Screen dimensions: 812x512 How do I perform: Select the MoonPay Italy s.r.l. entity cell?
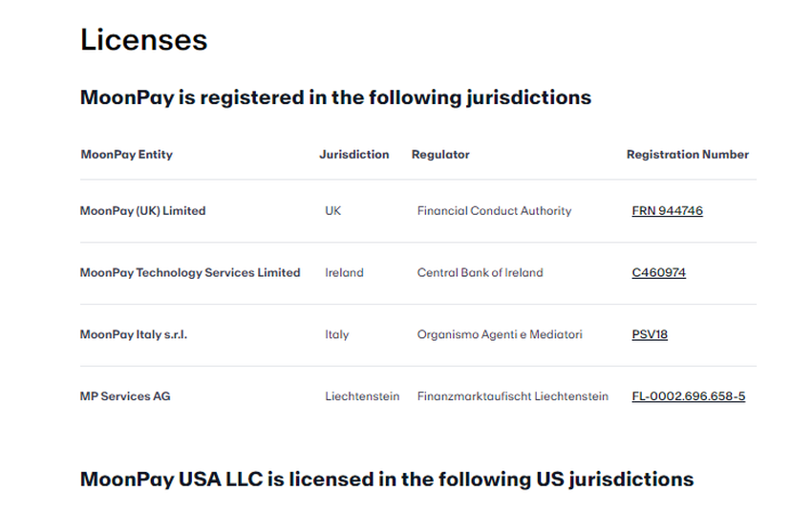pyautogui.click(x=133, y=335)
